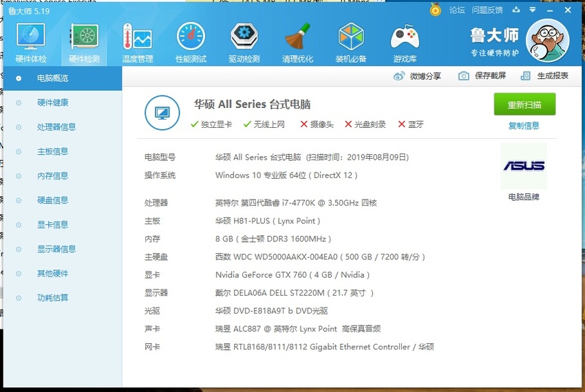
Task: Click the 鲁大师 mascot avatar
Action: pos(547,41)
